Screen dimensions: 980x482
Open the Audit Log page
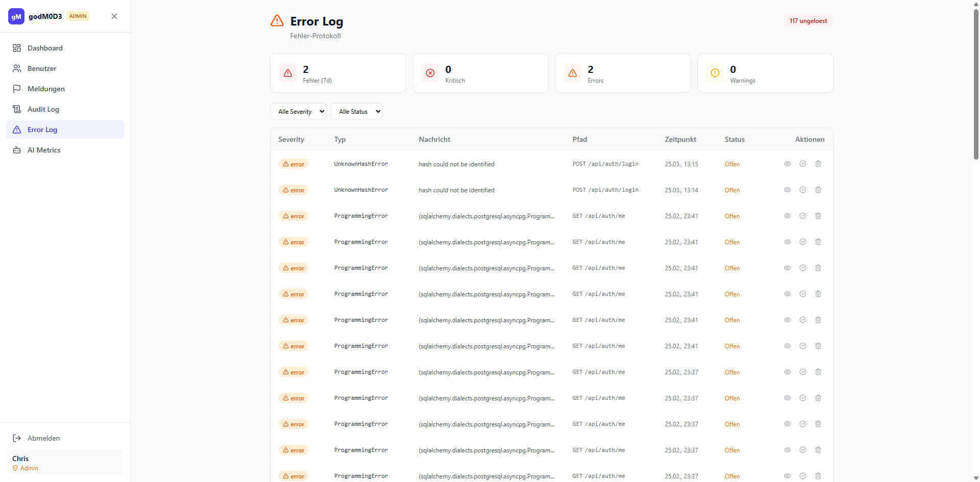click(43, 109)
